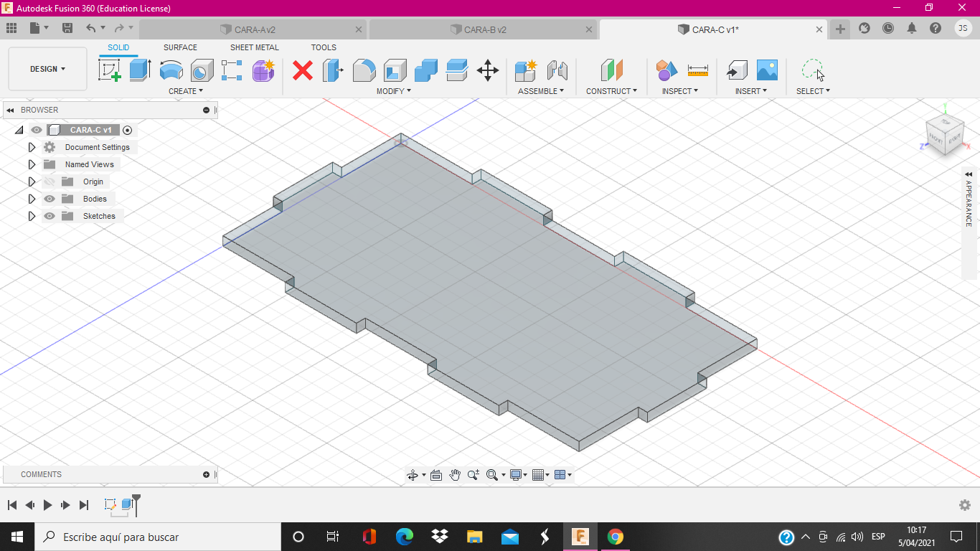This screenshot has height=551, width=980.
Task: Open the data panel grid icon
Action: point(11,29)
